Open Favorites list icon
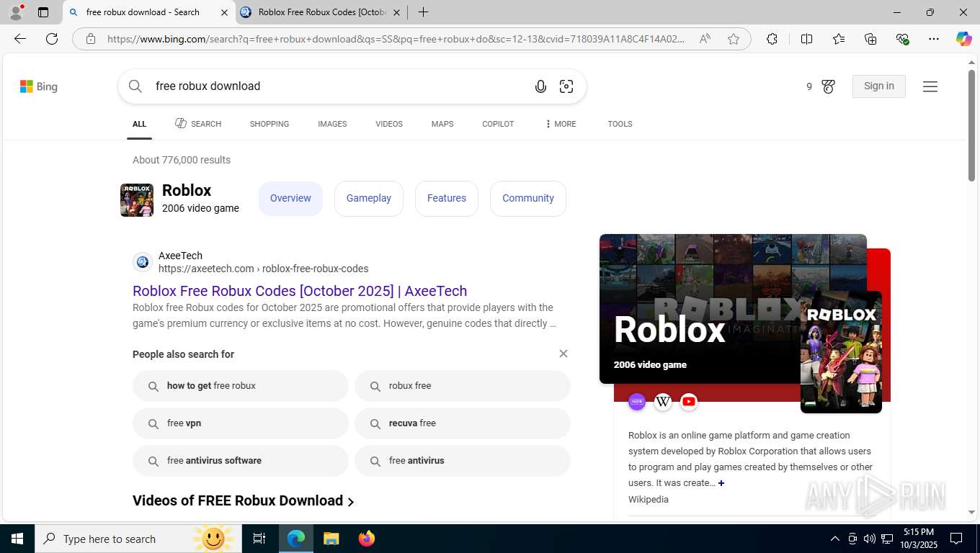The height and width of the screenshot is (553, 980). click(x=839, y=39)
